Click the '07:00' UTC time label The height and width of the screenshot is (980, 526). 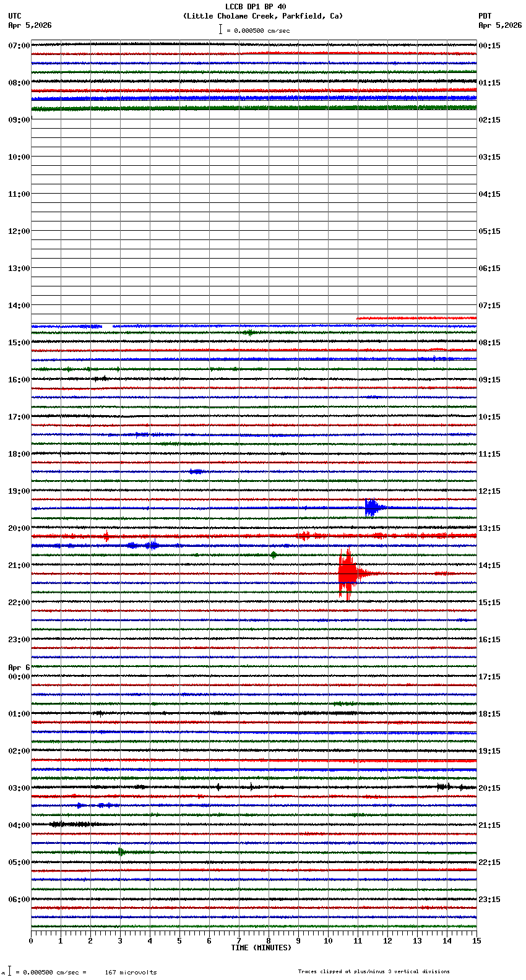(x=19, y=46)
